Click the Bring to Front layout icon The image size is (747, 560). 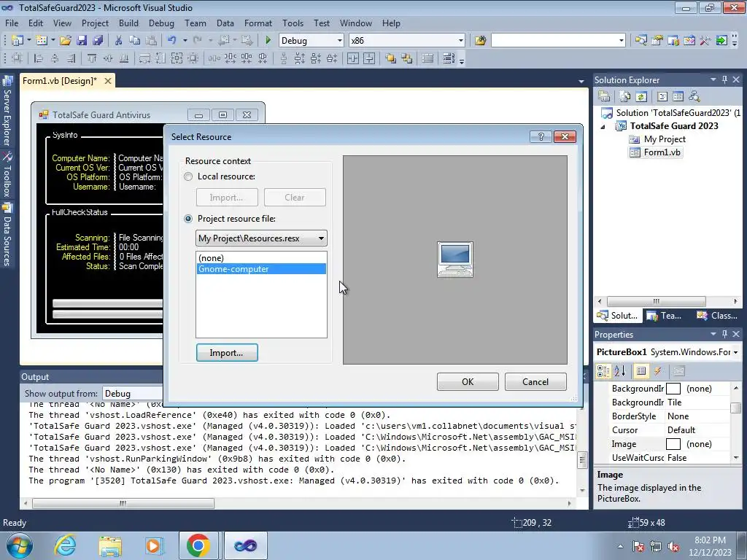click(x=391, y=58)
